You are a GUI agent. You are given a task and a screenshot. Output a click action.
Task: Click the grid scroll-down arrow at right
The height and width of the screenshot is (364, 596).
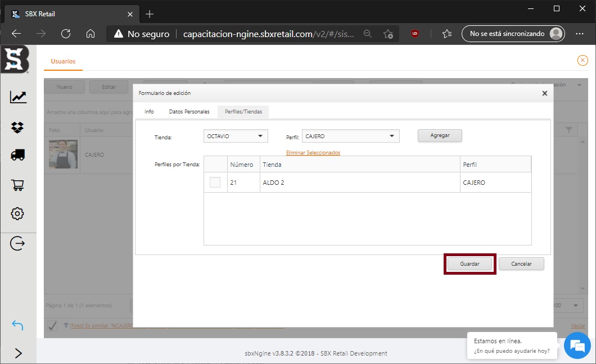click(x=583, y=289)
